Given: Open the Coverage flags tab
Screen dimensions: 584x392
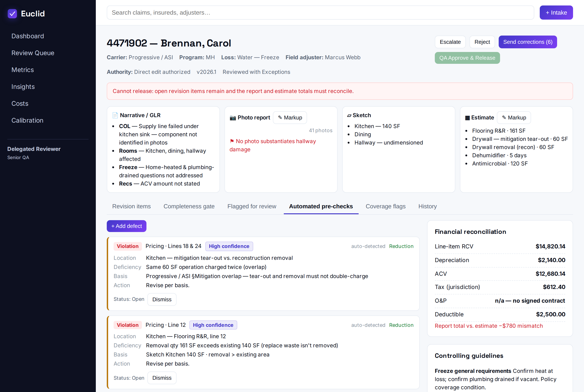Looking at the screenshot, I should click(385, 206).
